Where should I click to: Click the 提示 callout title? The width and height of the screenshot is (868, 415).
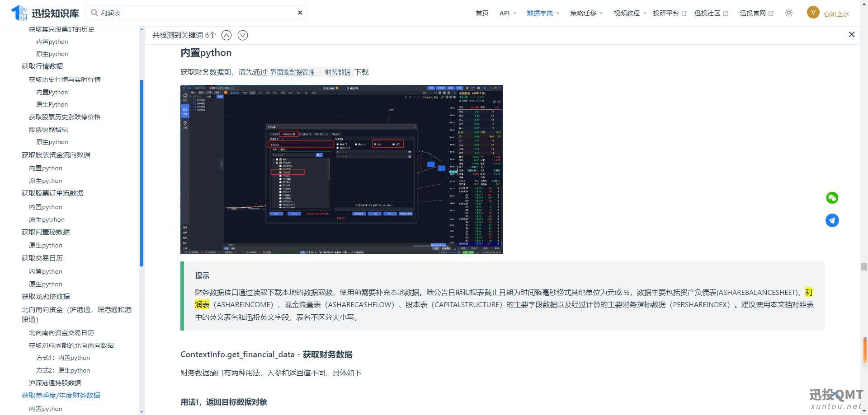tap(202, 275)
